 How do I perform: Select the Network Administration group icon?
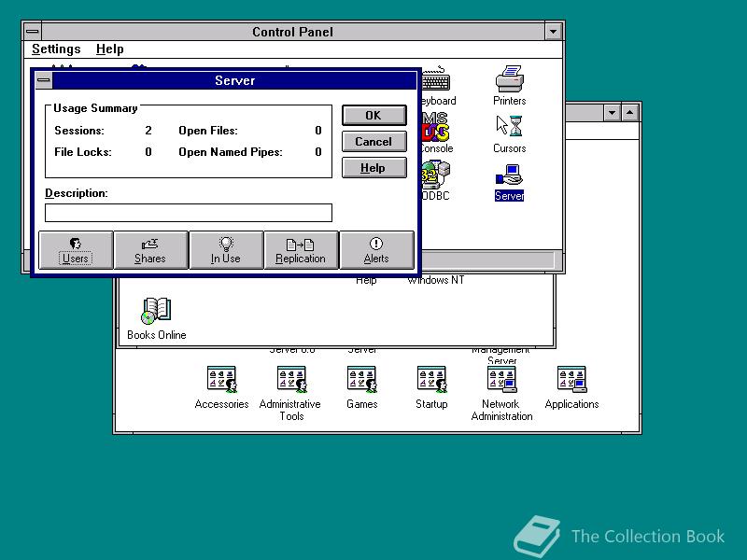tap(501, 393)
